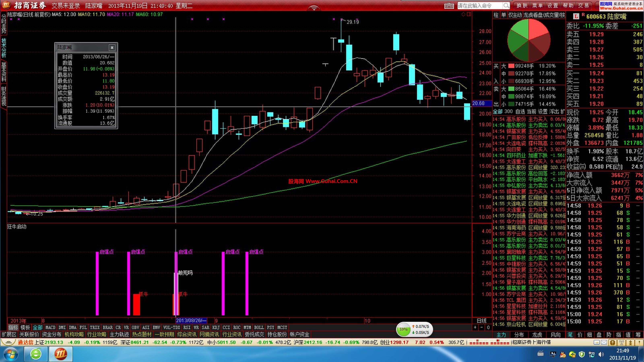Open the 换肤 skin menu
Screen dimensions: 644x362
pyautogui.click(x=522, y=5)
